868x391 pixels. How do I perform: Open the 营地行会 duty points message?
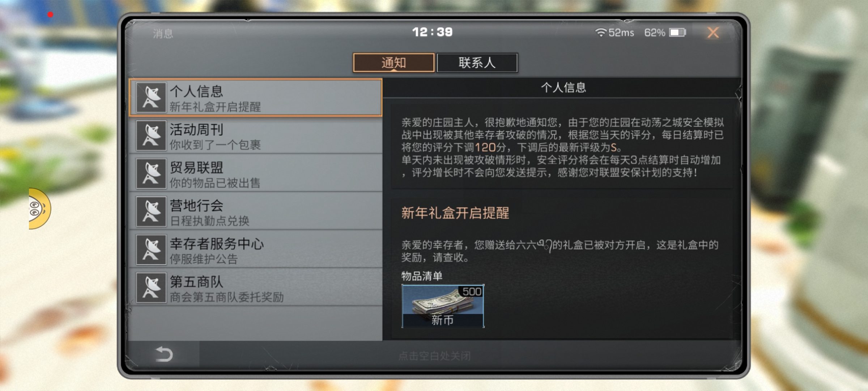pyautogui.click(x=256, y=212)
